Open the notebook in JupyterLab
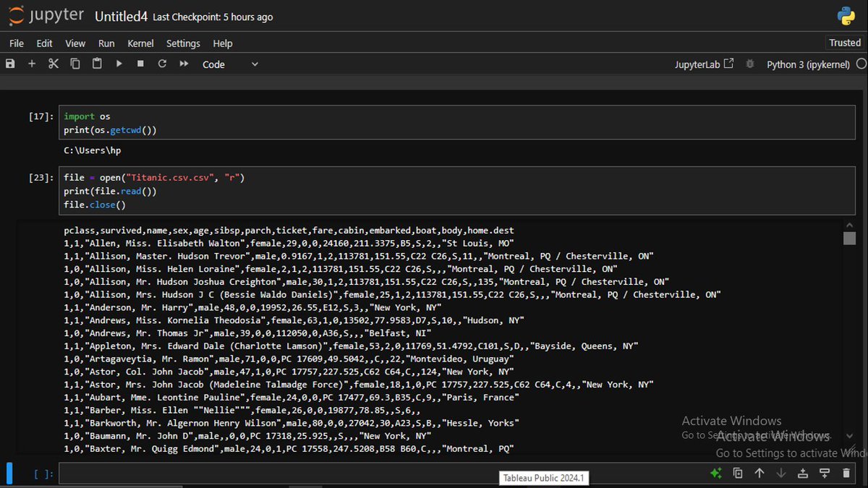Viewport: 868px width, 488px height. 704,64
